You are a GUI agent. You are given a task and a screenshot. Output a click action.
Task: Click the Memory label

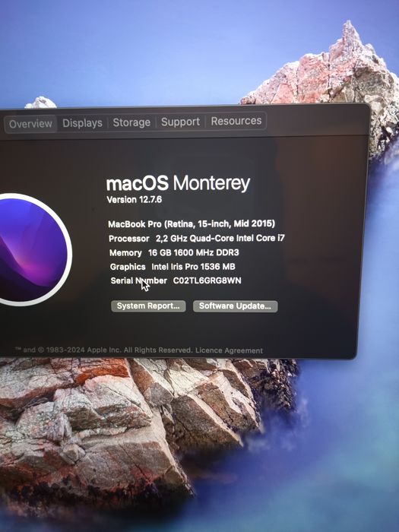[x=125, y=253]
